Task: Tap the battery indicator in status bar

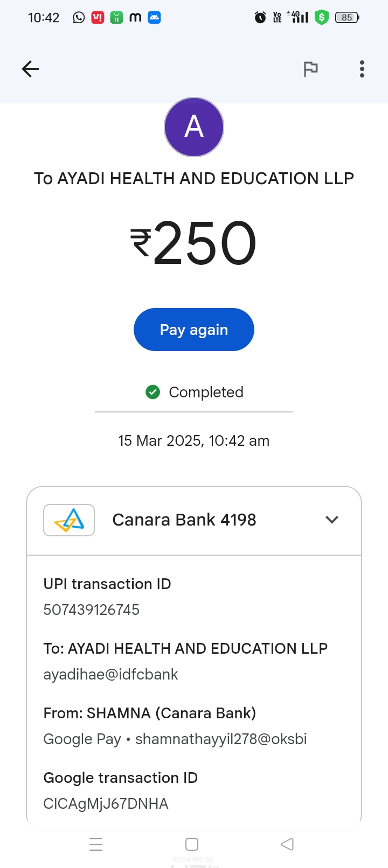Action: (347, 18)
